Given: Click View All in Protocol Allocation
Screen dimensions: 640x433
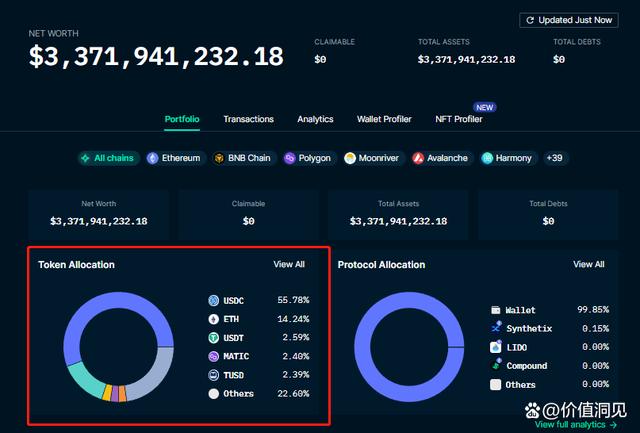Looking at the screenshot, I should tap(589, 264).
